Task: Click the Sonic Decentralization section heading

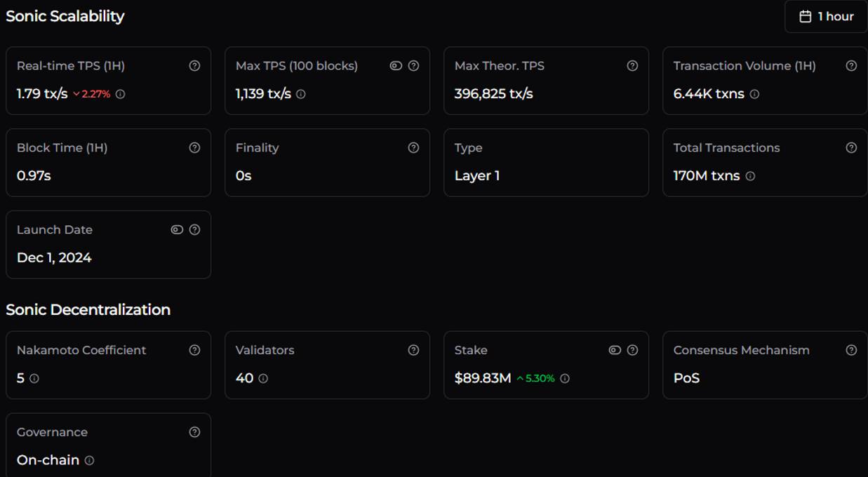Action: (88, 310)
